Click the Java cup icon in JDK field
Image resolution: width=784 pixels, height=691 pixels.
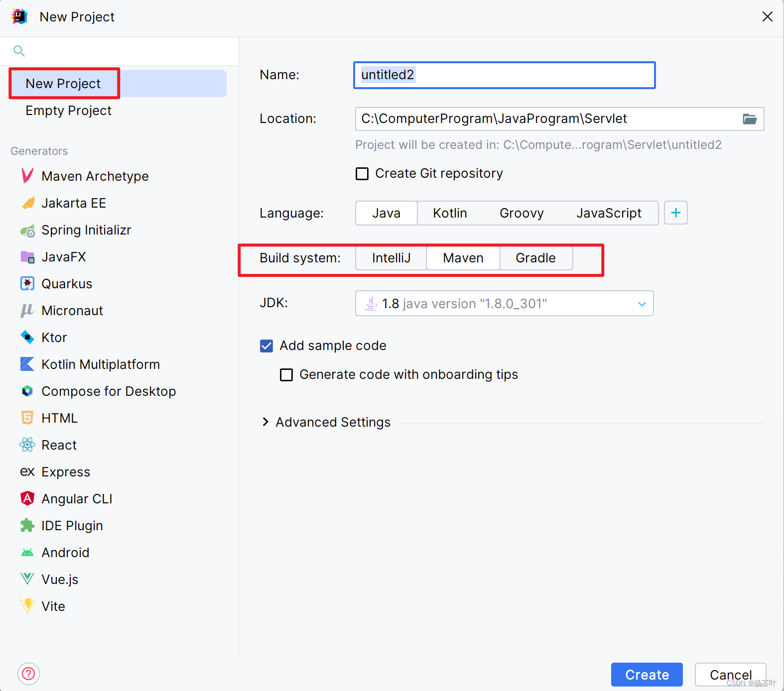[x=371, y=303]
